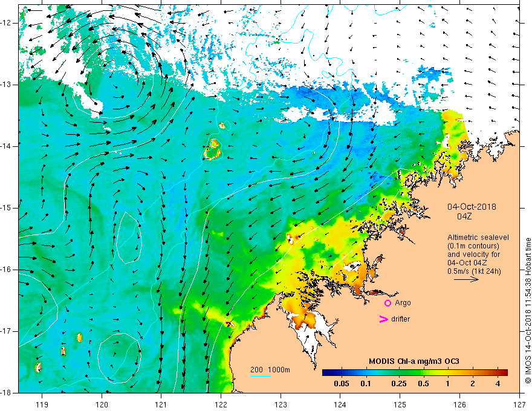
Task: Click the 0.5m/s velocity reference arrow
Action: coord(466,279)
